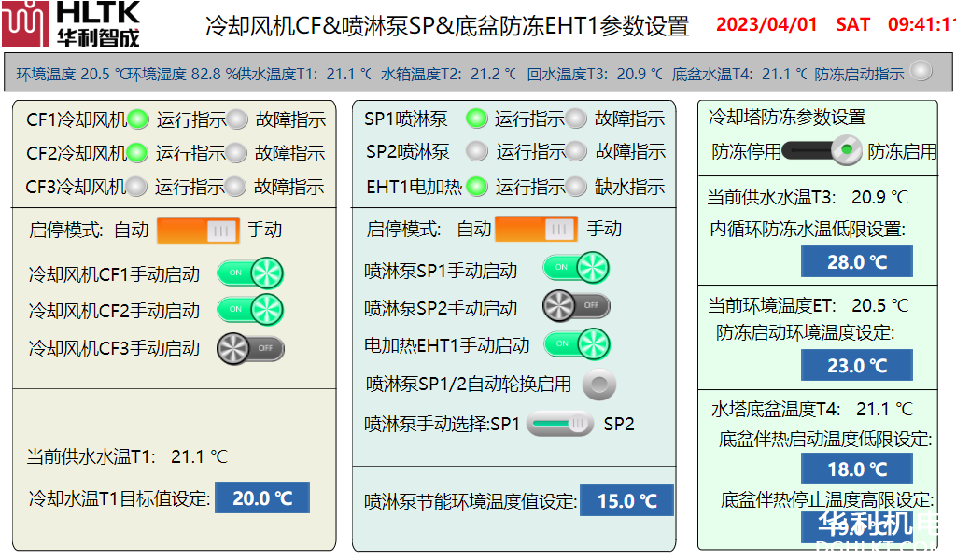Click the HLTK company logo

click(71, 24)
